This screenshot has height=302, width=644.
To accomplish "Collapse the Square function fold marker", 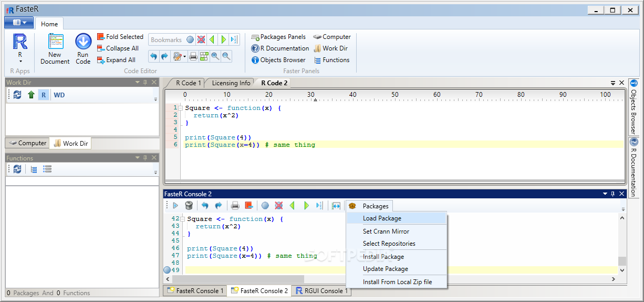I will pos(180,108).
